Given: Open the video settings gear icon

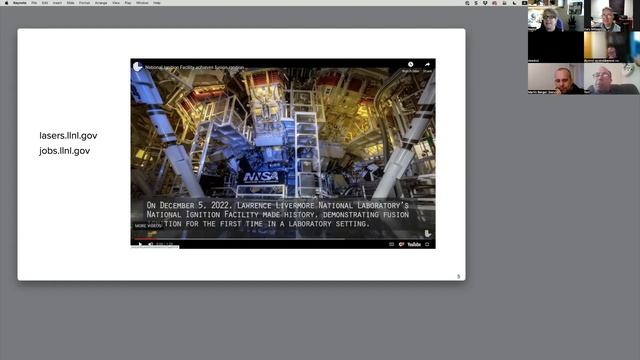Looking at the screenshot, I should [x=401, y=244].
